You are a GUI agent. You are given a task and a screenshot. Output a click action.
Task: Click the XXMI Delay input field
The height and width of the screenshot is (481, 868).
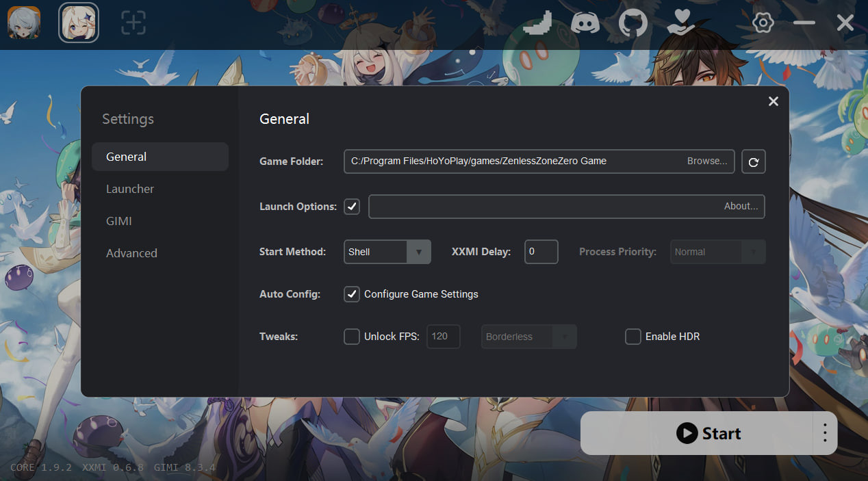[541, 252]
